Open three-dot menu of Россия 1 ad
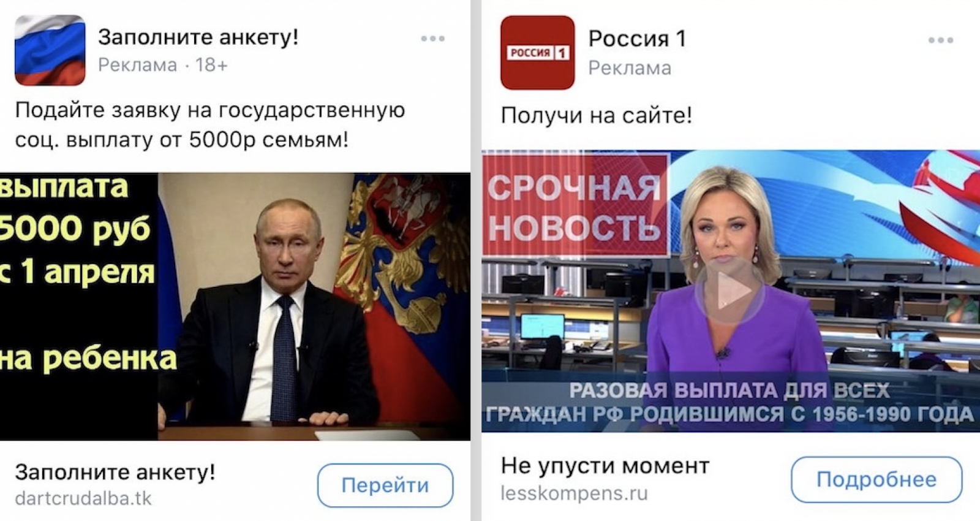 point(940,40)
